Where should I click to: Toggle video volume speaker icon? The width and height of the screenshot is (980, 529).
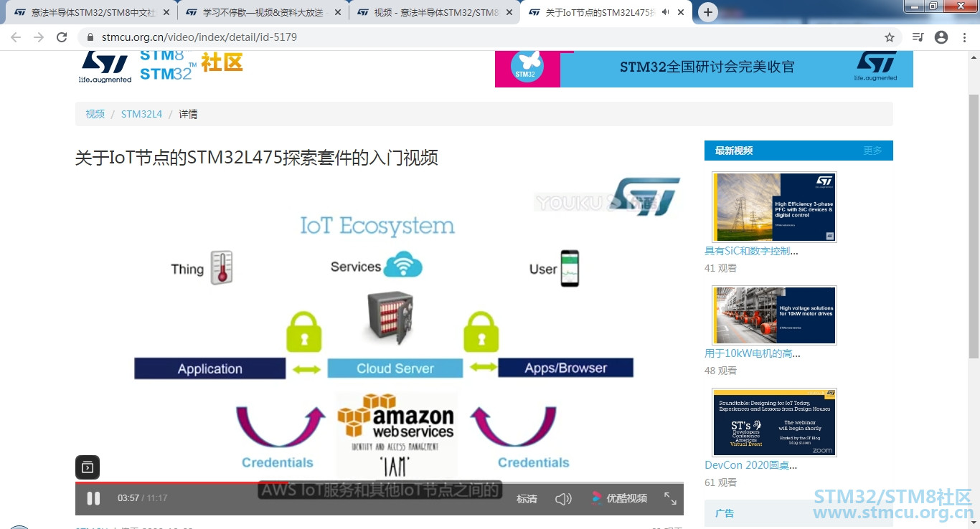tap(564, 498)
